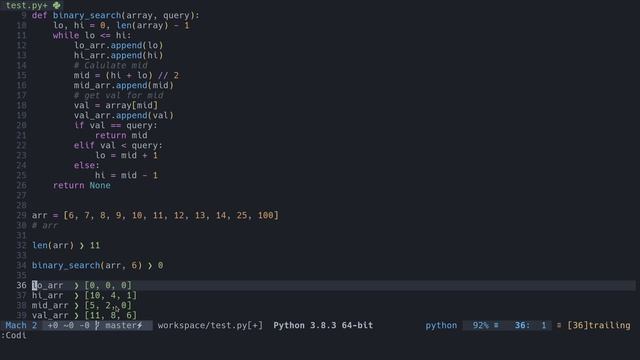
Task: Click 'binary_search(arr, 6)' call
Action: click(x=87, y=265)
